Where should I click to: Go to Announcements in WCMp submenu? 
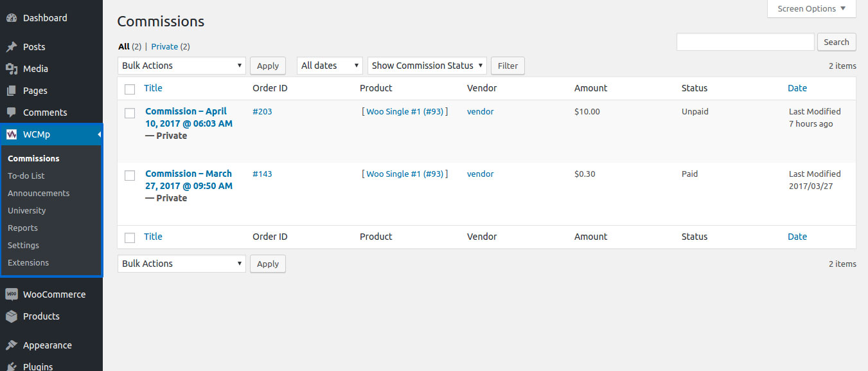39,193
